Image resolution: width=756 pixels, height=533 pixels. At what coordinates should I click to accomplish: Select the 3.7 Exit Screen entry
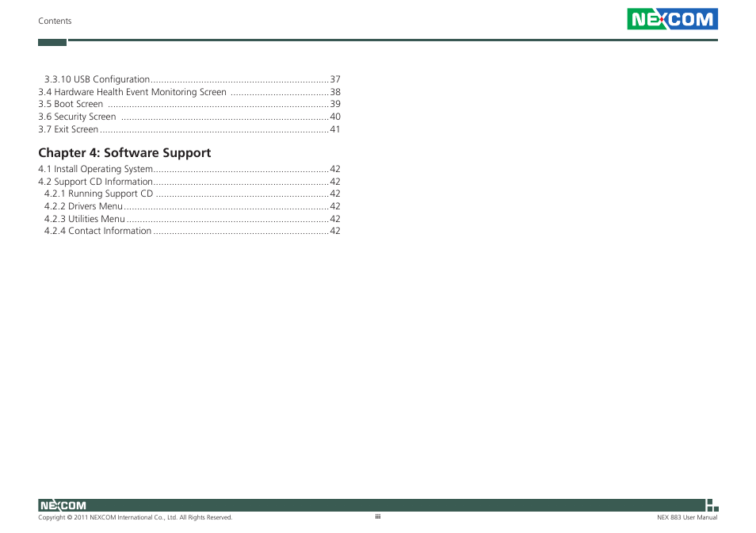coord(189,129)
